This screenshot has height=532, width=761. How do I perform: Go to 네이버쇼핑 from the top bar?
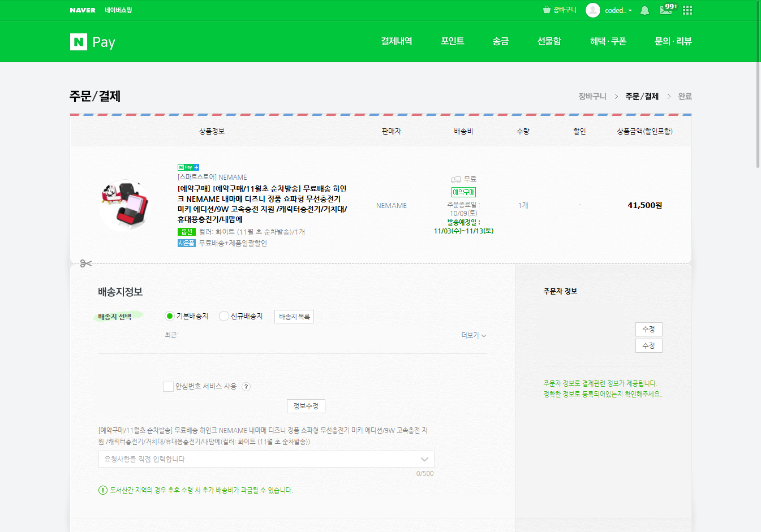[118, 10]
